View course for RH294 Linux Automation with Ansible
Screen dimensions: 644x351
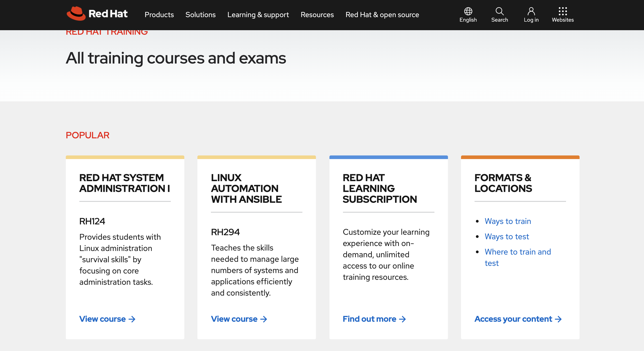tap(239, 319)
